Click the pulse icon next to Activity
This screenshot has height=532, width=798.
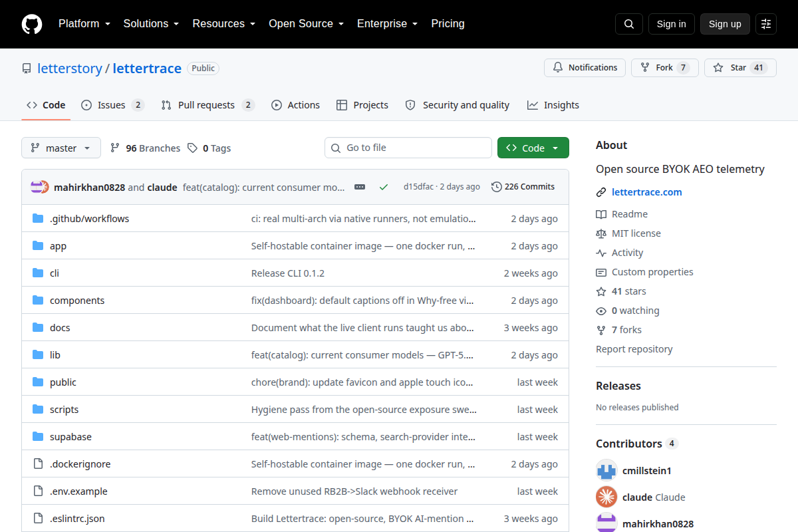click(601, 253)
